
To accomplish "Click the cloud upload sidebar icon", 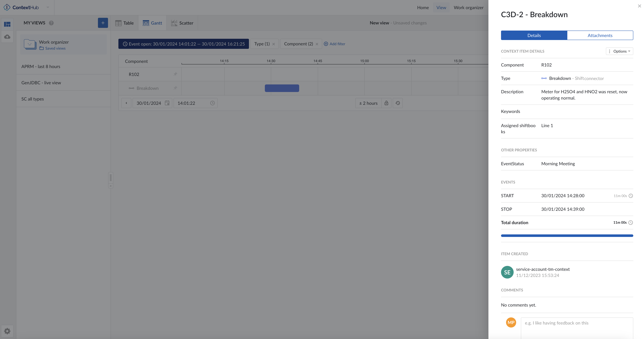I will [7, 37].
